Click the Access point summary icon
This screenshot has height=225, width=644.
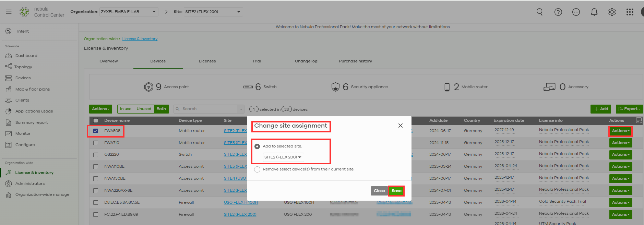pyautogui.click(x=148, y=87)
